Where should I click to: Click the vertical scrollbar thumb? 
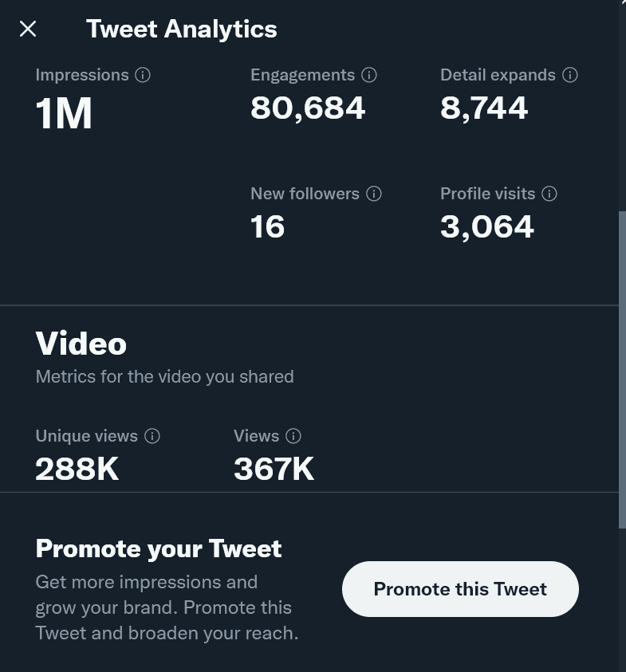click(622, 367)
